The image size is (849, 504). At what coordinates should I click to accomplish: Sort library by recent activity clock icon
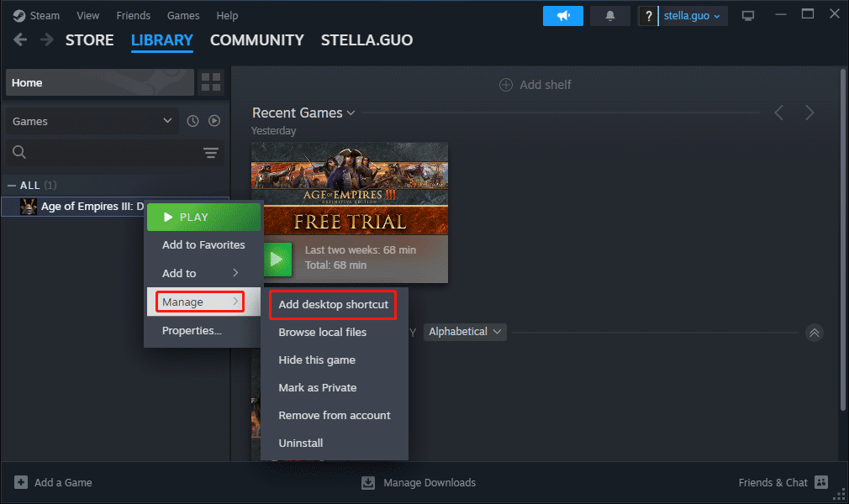point(192,121)
